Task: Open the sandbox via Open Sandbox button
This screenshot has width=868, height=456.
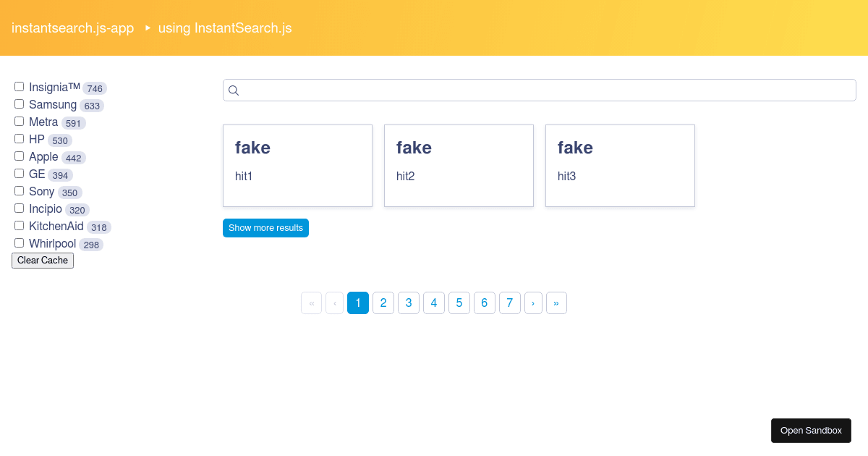Action: click(811, 430)
